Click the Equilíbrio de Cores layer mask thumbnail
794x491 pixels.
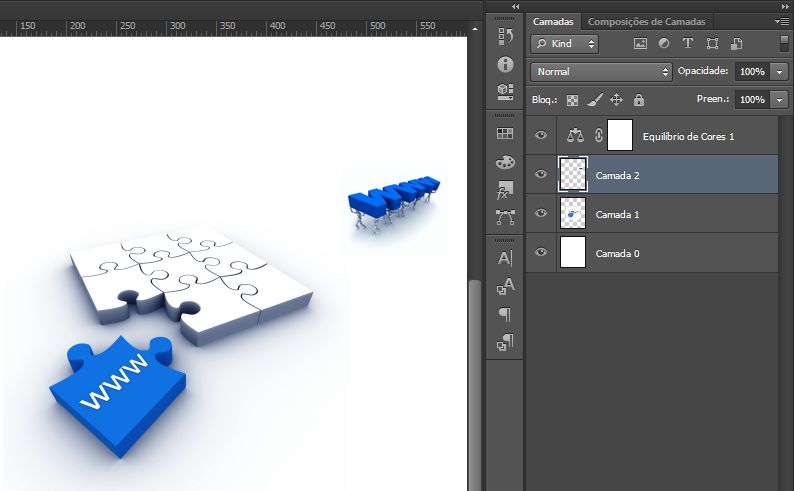tap(620, 135)
